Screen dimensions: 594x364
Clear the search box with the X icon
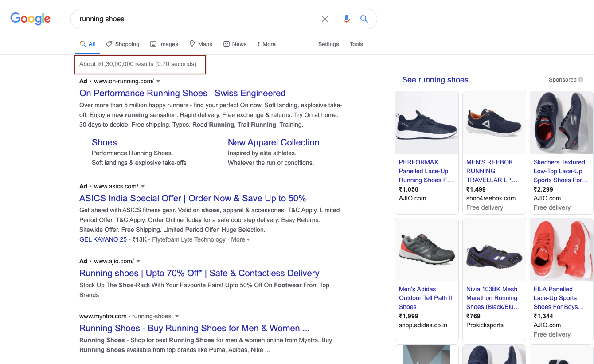click(x=325, y=19)
